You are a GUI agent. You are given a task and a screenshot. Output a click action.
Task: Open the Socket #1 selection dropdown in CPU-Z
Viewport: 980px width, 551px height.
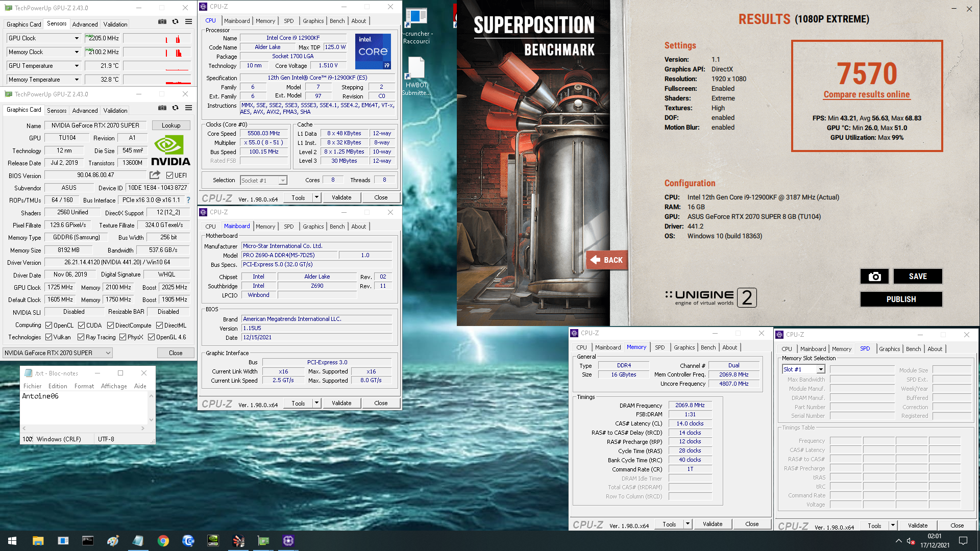264,181
